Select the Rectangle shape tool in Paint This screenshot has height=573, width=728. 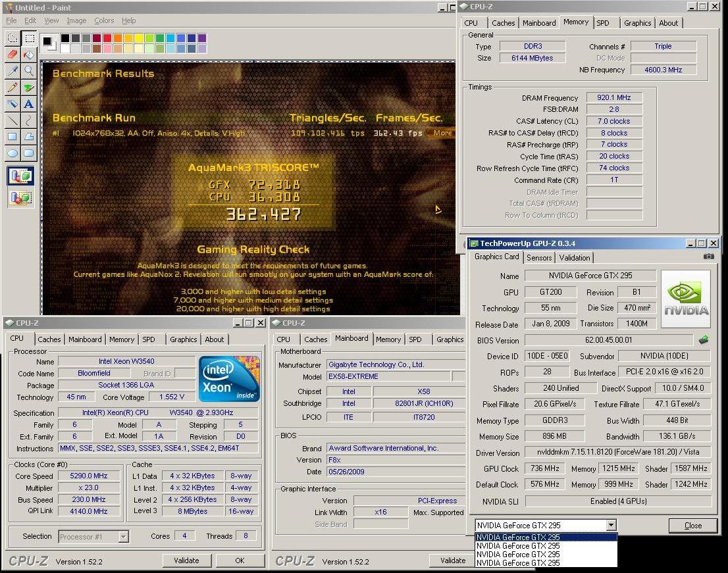click(13, 136)
